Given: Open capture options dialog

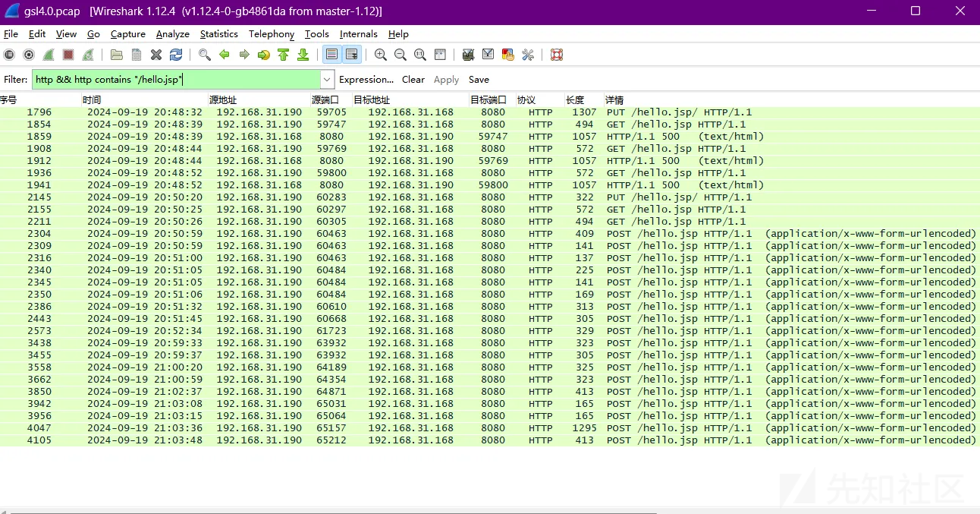Looking at the screenshot, I should pyautogui.click(x=29, y=55).
